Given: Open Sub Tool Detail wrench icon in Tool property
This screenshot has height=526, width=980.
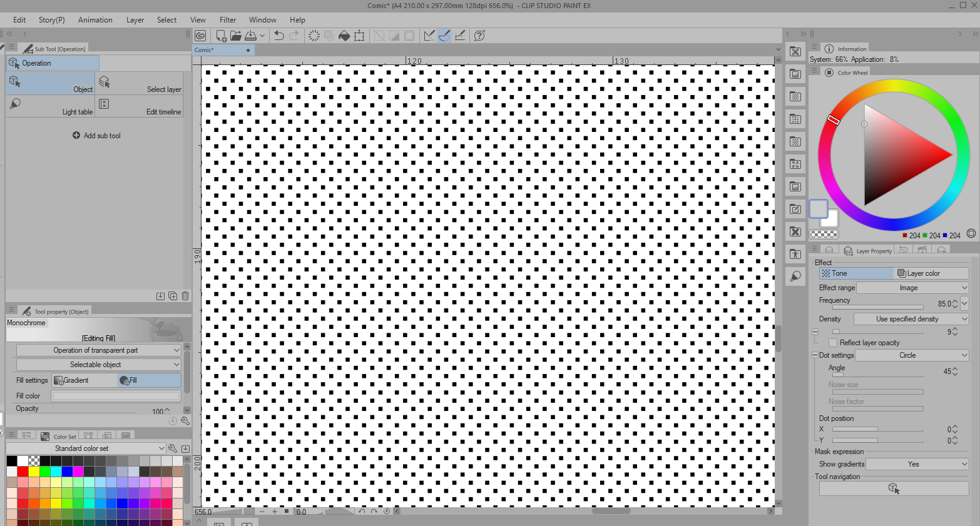Looking at the screenshot, I should pos(185,421).
